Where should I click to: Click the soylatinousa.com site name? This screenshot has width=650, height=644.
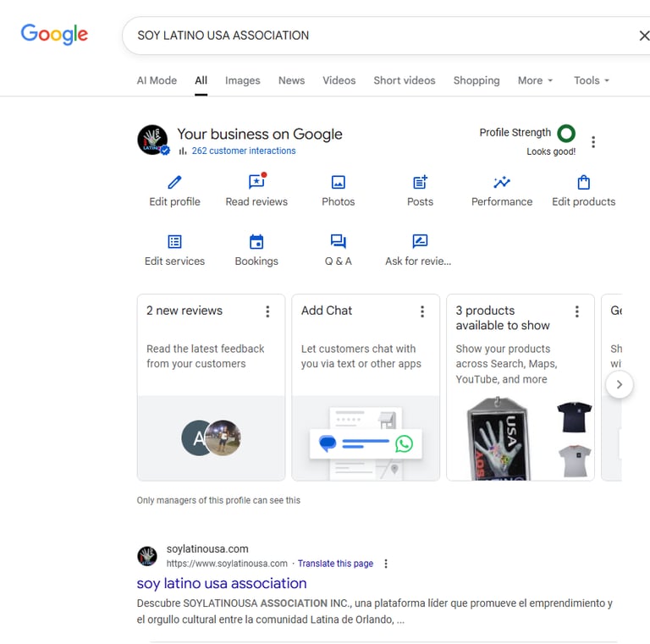click(x=207, y=548)
